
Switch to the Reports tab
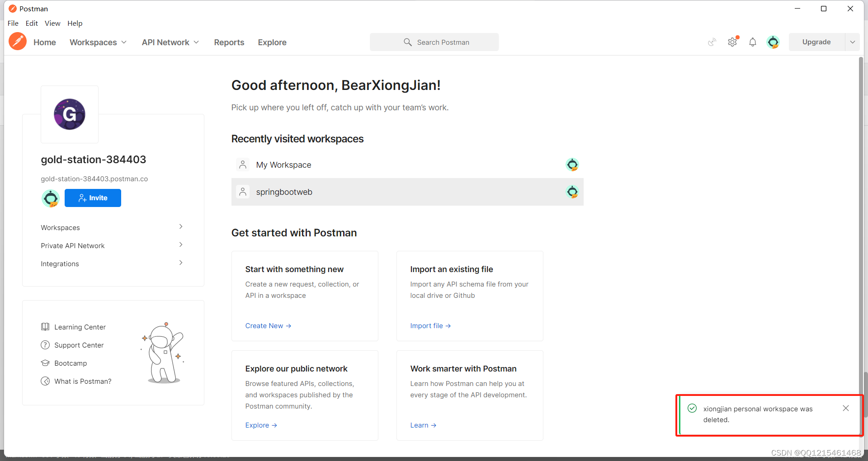tap(229, 42)
